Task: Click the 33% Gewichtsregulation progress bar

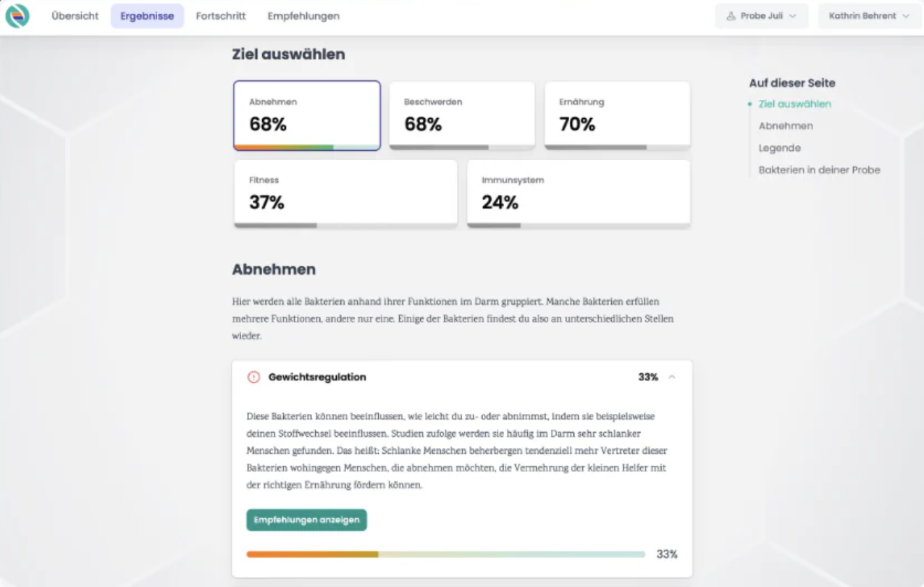Action: [445, 554]
